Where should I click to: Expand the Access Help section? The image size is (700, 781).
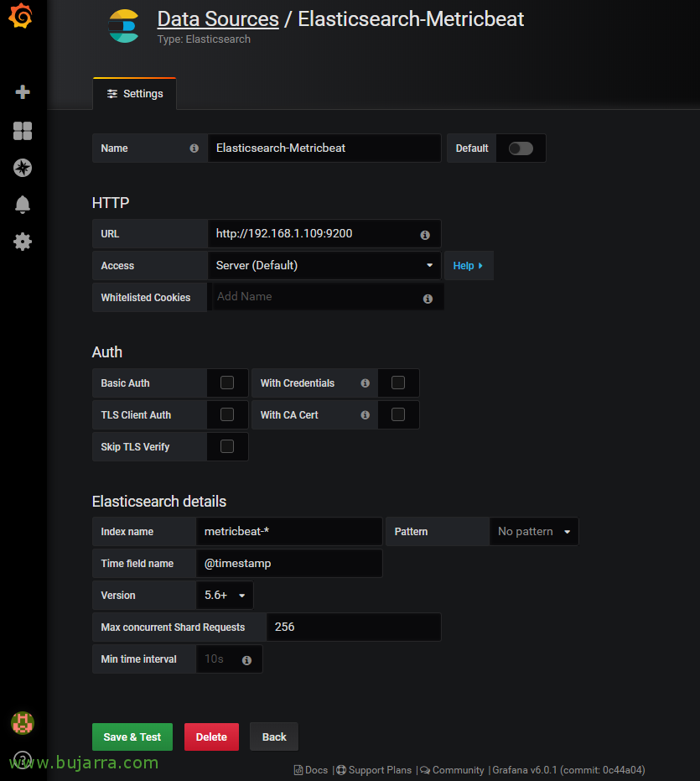tap(468, 265)
